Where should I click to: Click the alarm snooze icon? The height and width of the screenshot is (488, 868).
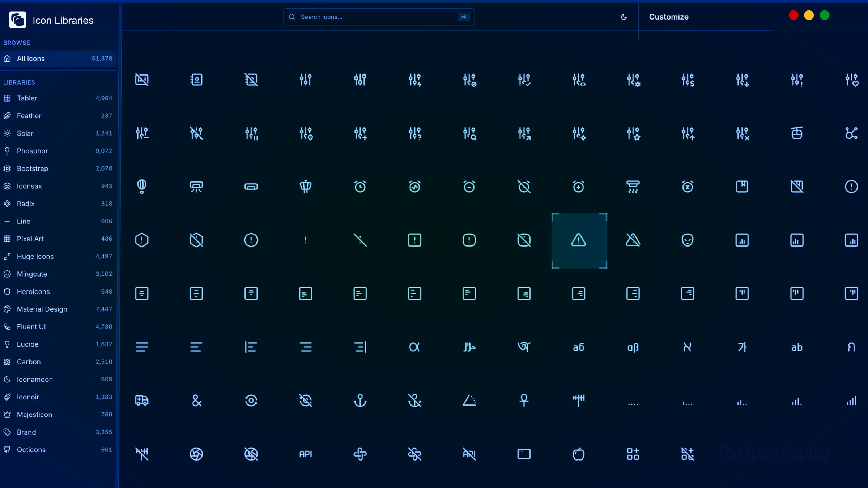pyautogui.click(x=688, y=187)
